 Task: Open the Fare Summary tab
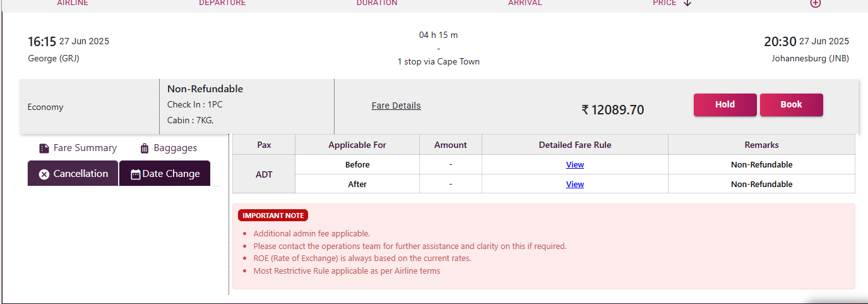click(78, 148)
